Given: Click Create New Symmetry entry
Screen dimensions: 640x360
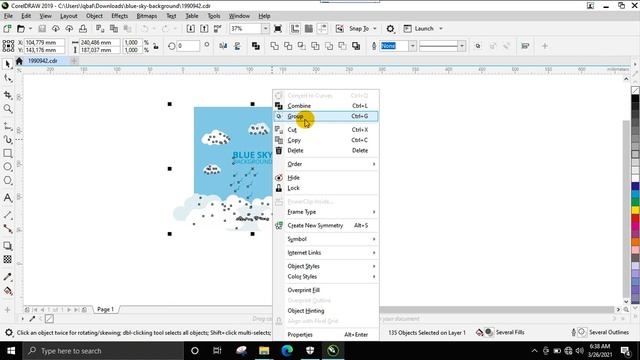Looking at the screenshot, I should coord(326,225).
